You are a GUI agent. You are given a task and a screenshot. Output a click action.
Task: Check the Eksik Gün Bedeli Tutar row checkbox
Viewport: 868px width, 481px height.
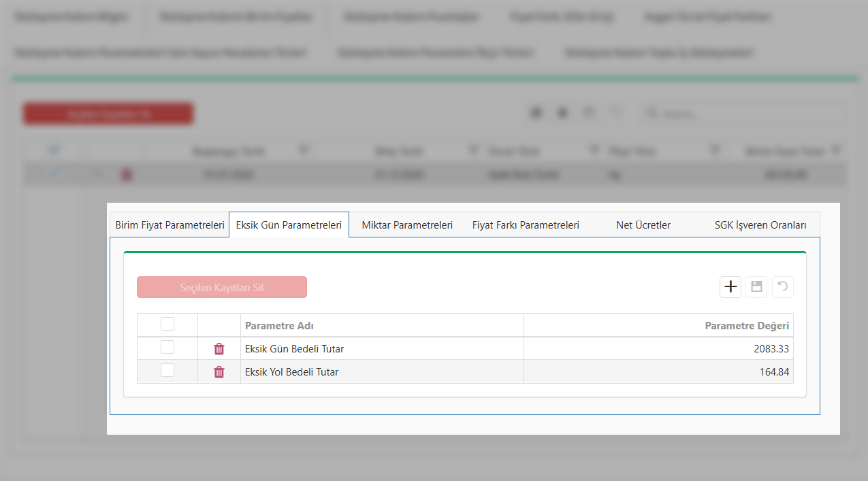[x=167, y=348]
